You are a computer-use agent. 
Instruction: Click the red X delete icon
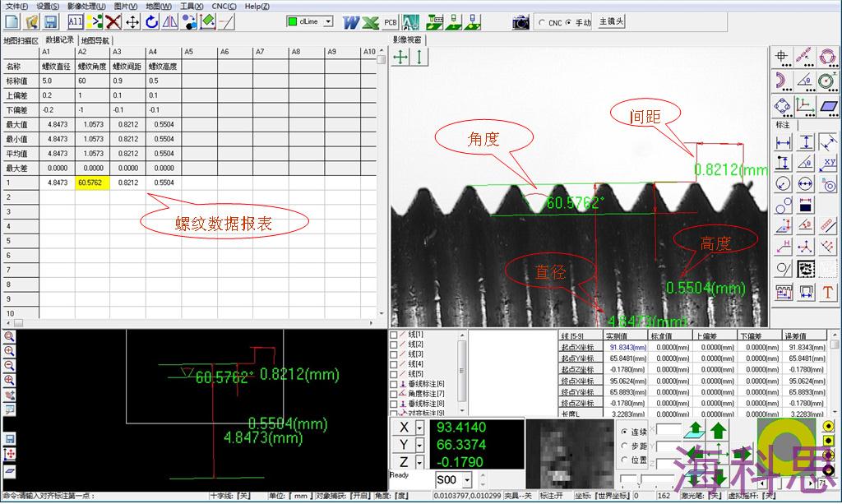pos(113,22)
